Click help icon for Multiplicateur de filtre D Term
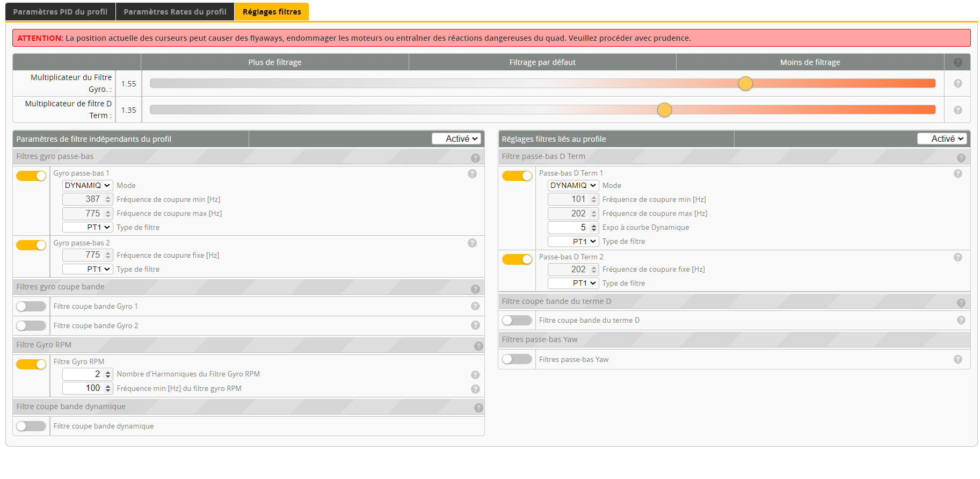The height and width of the screenshot is (479, 980). pos(957,110)
